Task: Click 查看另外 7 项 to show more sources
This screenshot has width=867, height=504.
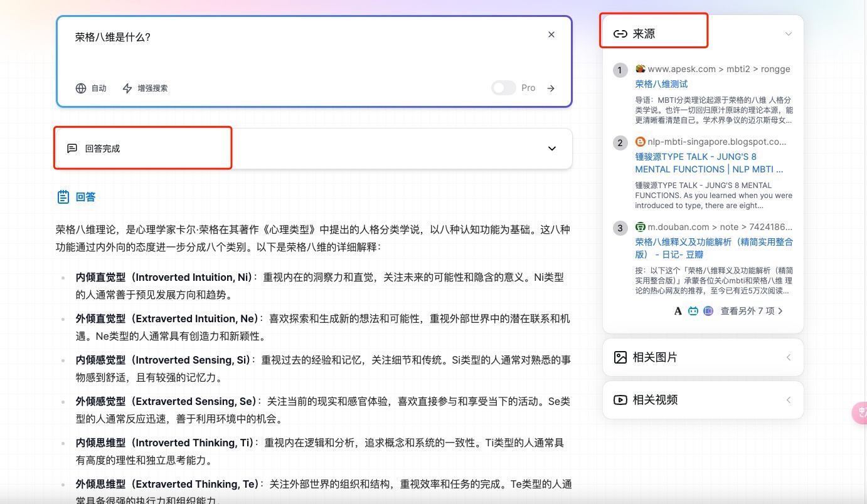Action: click(x=752, y=311)
